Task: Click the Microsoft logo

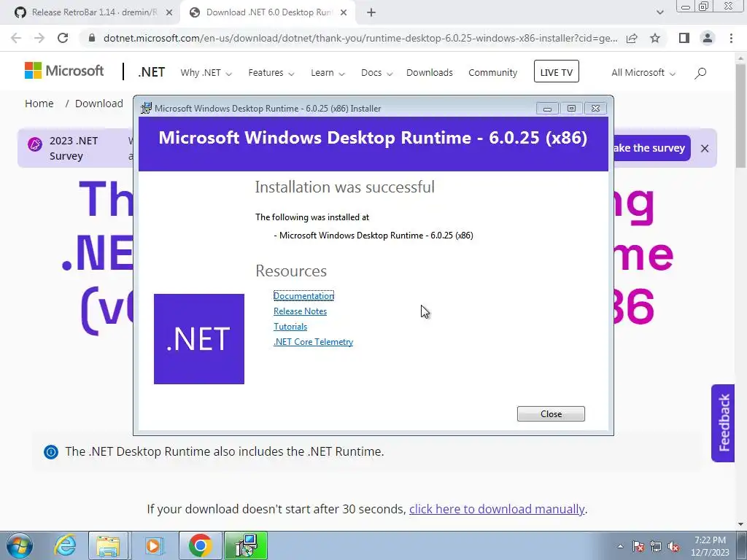Action: click(x=64, y=71)
